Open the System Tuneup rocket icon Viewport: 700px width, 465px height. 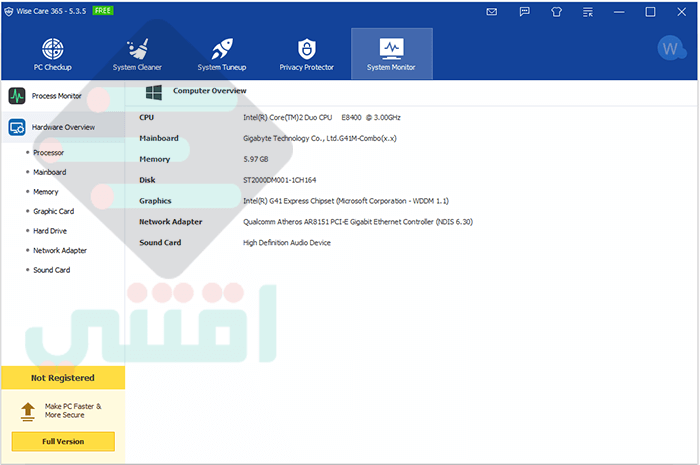coord(222,49)
